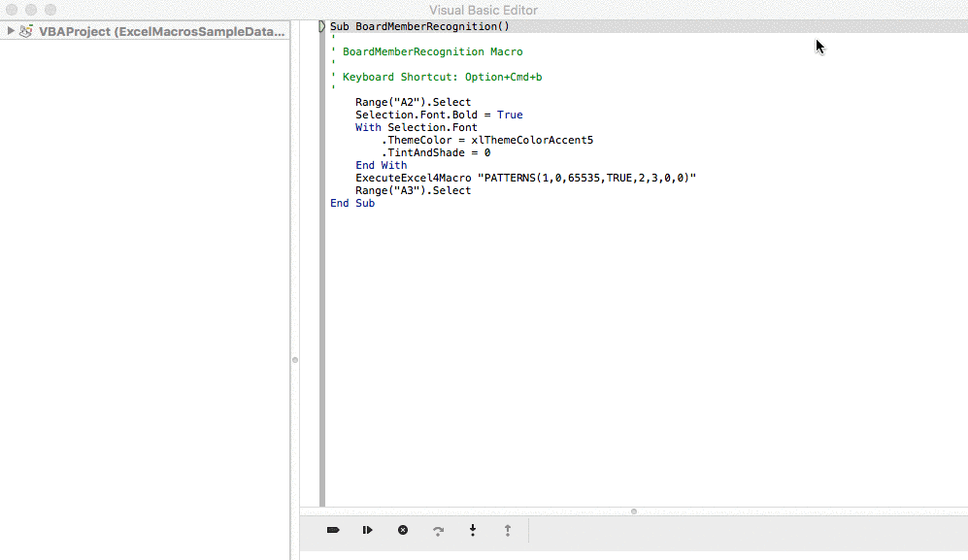
Task: Click the Step Out up-arrow icon
Action: 507,530
